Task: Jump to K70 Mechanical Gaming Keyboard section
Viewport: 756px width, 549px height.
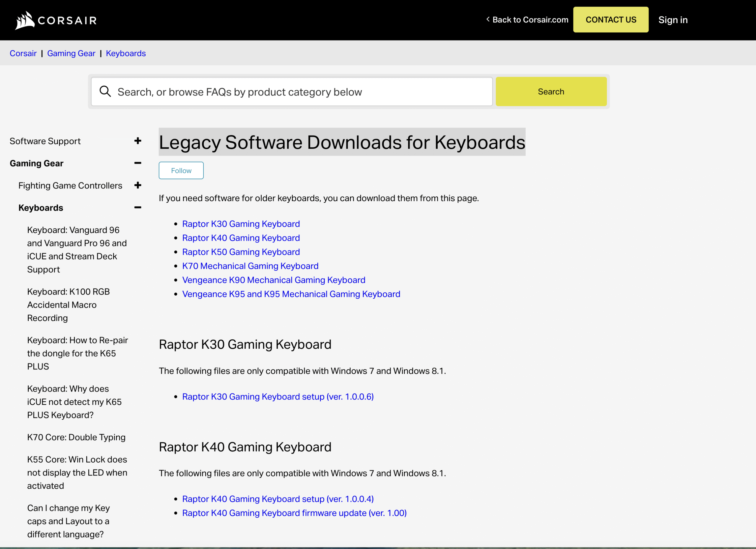Action: pos(250,266)
